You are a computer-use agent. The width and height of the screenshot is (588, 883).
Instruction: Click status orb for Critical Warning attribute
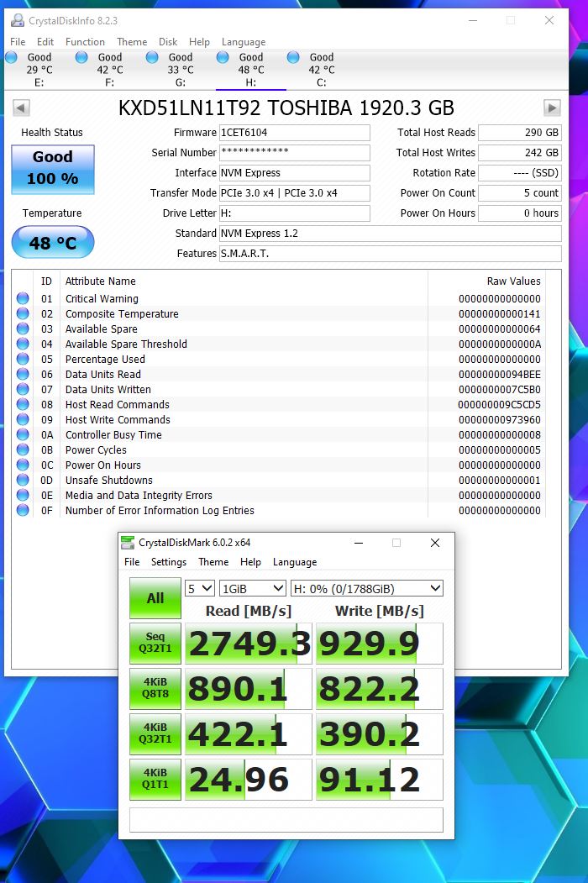(x=23, y=298)
